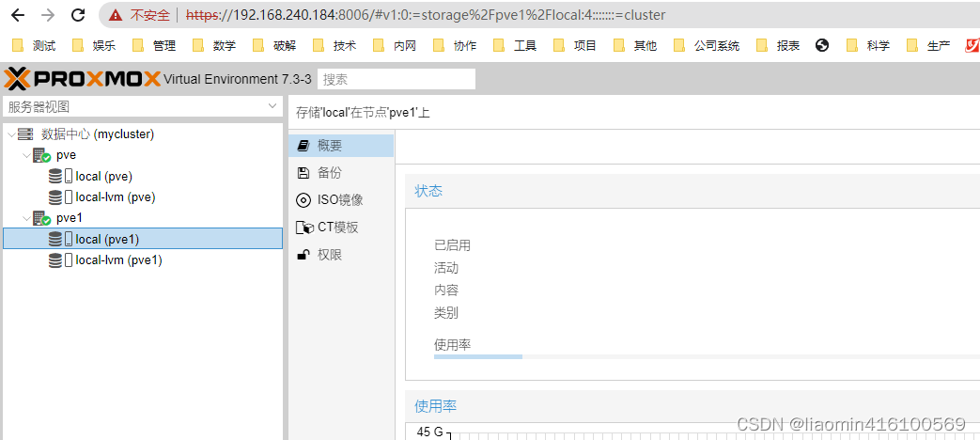980x440 pixels.
Task: Click the 状态 panel header
Action: pyautogui.click(x=692, y=191)
